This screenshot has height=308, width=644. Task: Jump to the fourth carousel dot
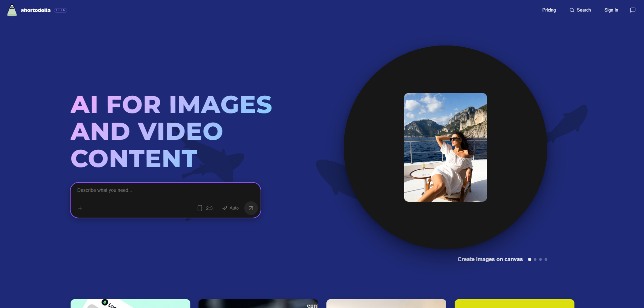tap(546, 259)
